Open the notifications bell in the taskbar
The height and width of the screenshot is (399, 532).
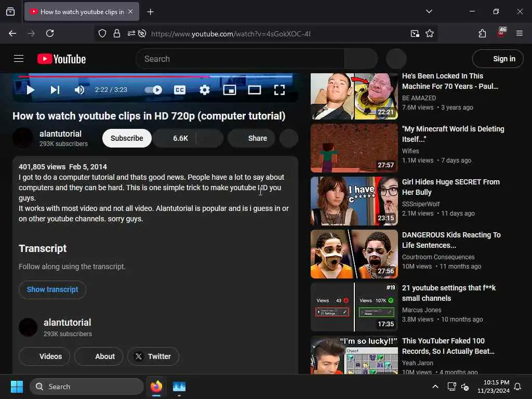pos(517,387)
